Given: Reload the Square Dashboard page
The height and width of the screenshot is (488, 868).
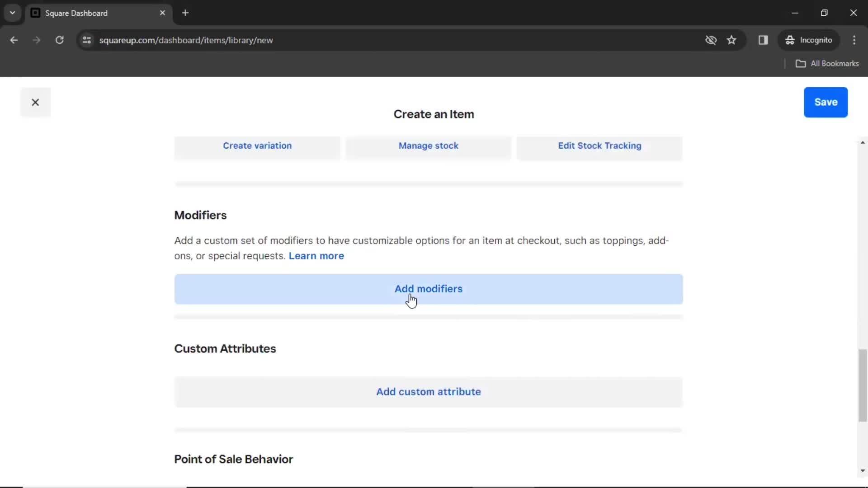Looking at the screenshot, I should [x=59, y=40].
